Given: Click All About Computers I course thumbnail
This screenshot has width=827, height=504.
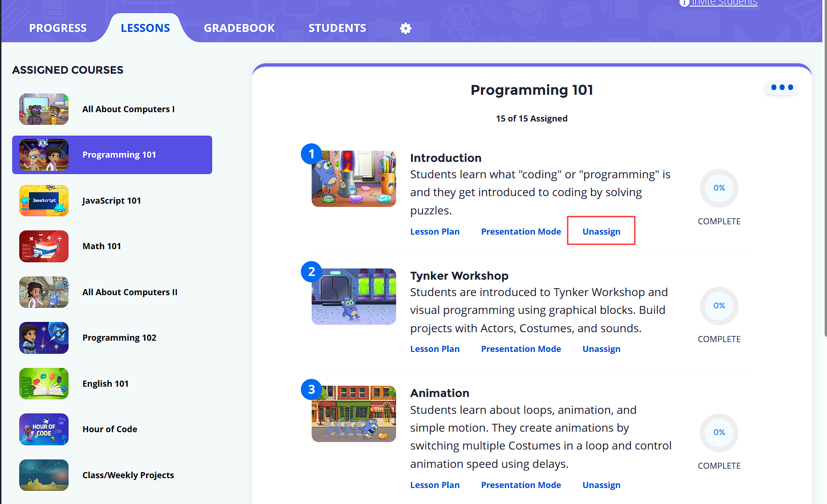Looking at the screenshot, I should (44, 109).
